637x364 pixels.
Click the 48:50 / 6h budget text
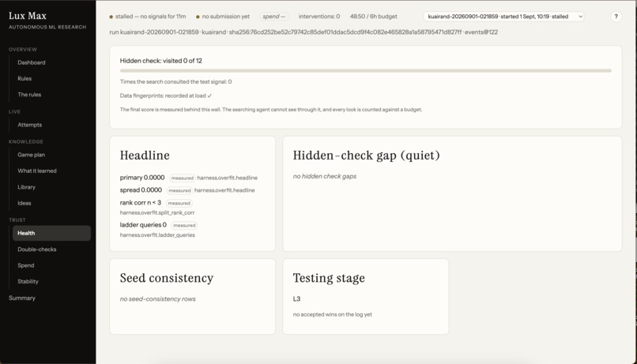(374, 17)
